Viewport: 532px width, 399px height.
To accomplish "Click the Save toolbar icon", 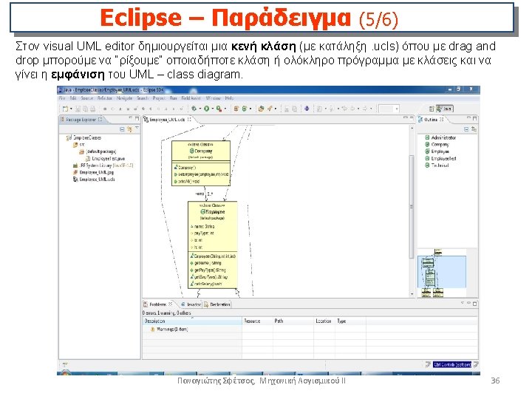I will pyautogui.click(x=78, y=109).
